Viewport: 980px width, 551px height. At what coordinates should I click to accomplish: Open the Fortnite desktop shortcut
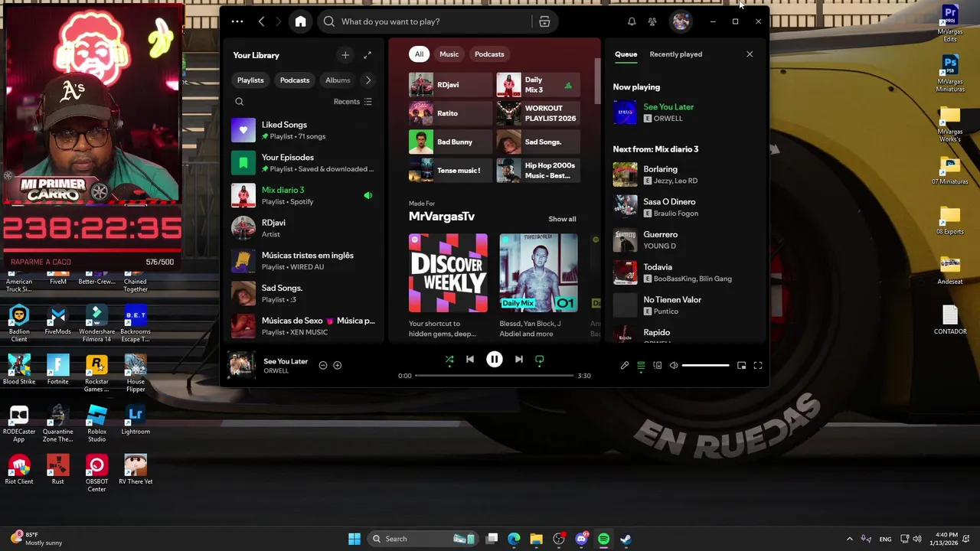click(57, 370)
